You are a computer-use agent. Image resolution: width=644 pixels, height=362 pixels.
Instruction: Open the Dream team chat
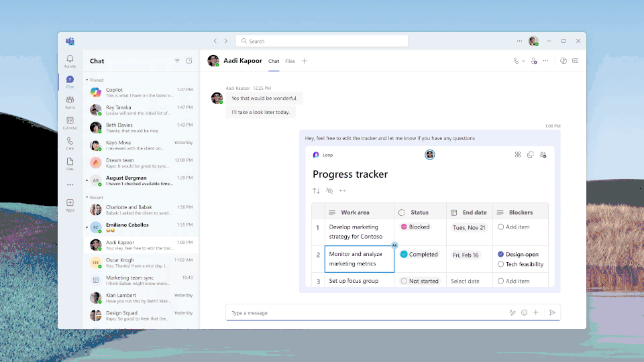tap(142, 163)
